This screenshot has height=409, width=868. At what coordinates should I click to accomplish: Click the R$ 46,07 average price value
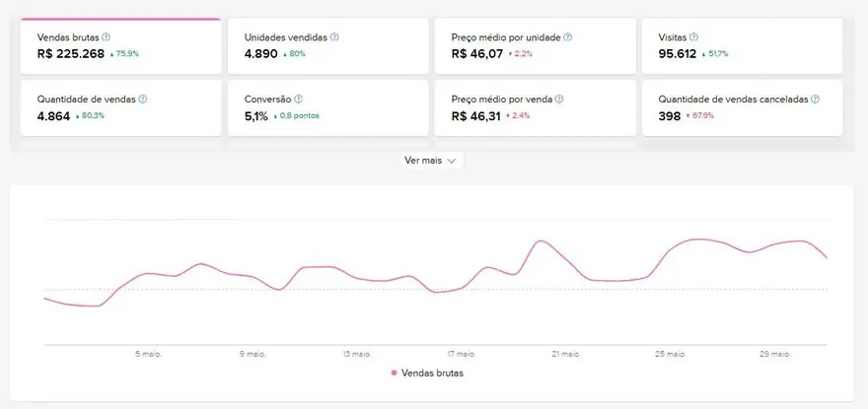click(477, 53)
